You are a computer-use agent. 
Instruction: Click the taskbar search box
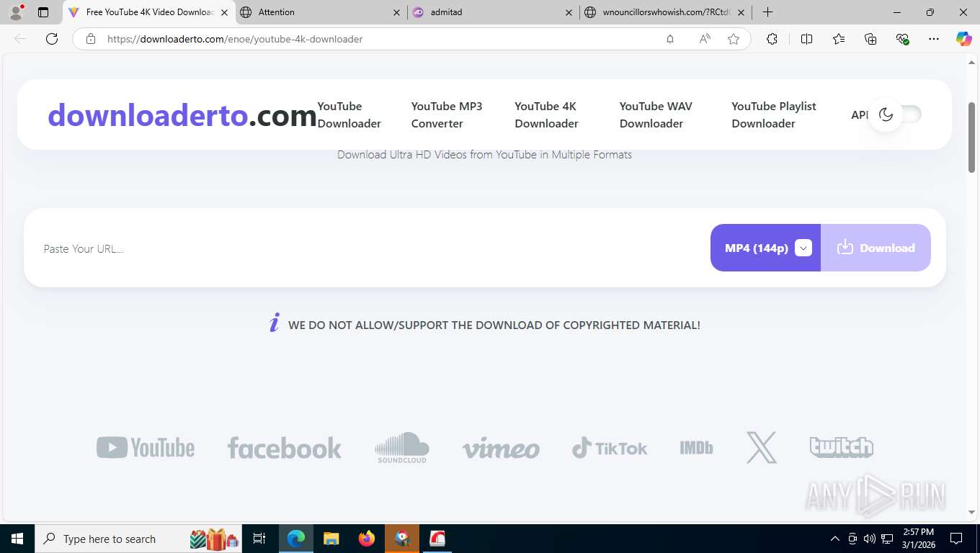click(138, 539)
